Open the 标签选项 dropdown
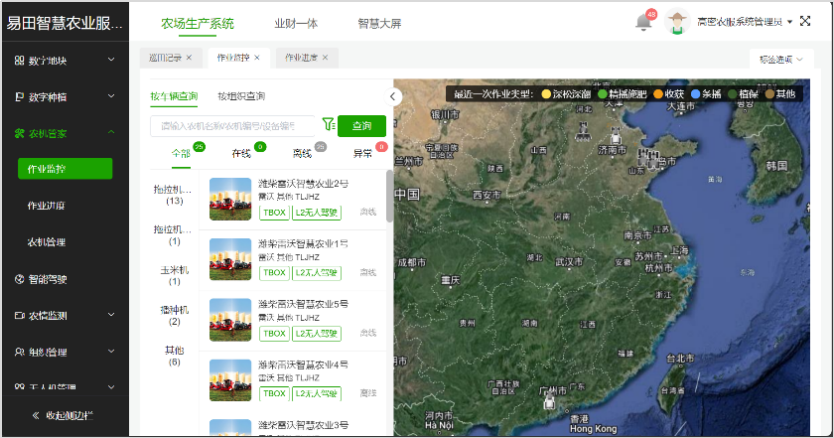The image size is (834, 438). [780, 60]
